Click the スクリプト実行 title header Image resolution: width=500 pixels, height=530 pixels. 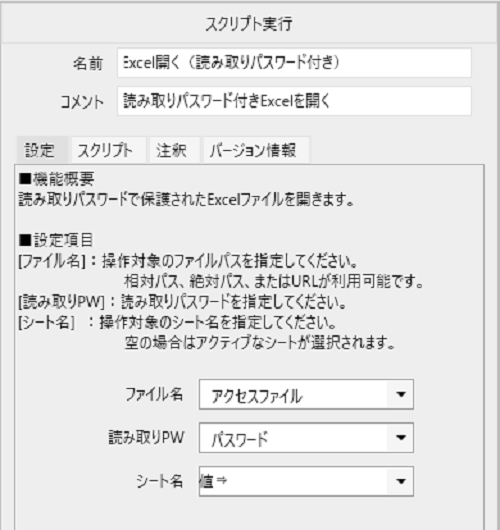(x=249, y=24)
